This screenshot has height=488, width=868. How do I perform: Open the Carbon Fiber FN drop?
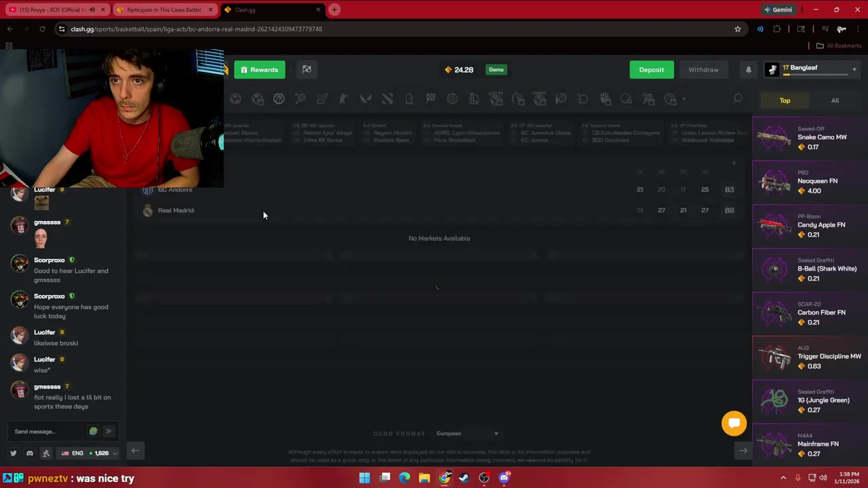point(810,313)
